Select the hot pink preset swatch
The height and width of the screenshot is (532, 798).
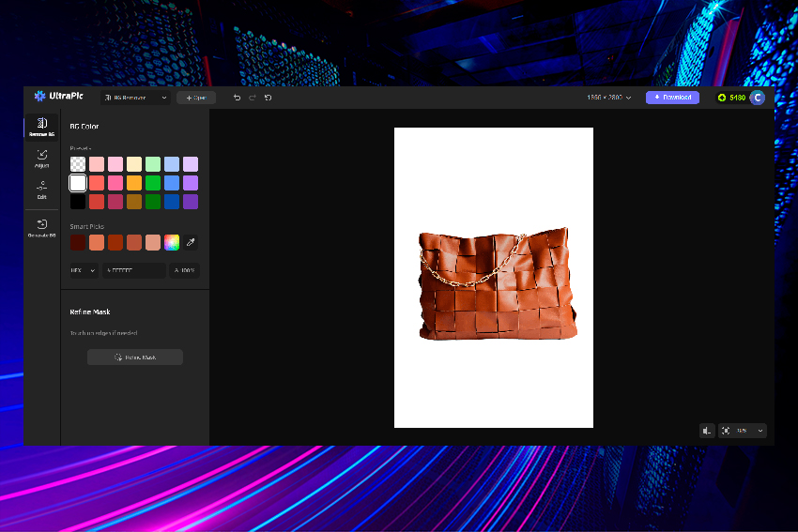[x=115, y=183]
